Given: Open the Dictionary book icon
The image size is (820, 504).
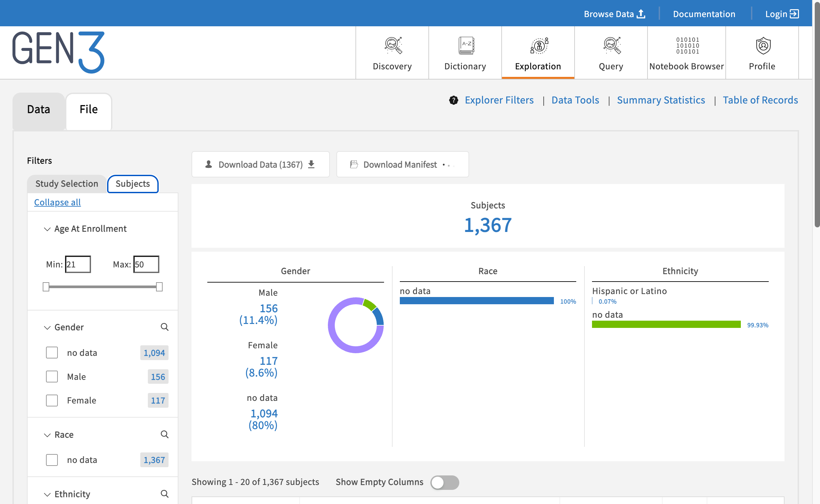Looking at the screenshot, I should click(466, 45).
